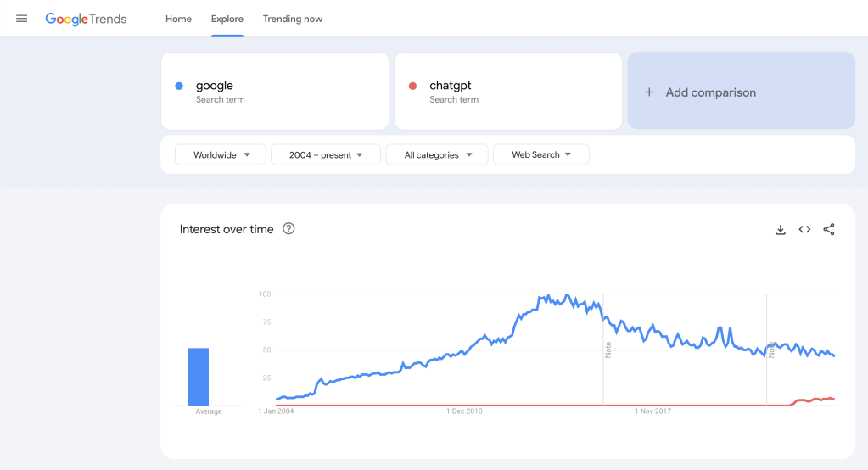Viewport: 868px width, 470px height.
Task: Select the Explore tab
Action: [x=227, y=19]
